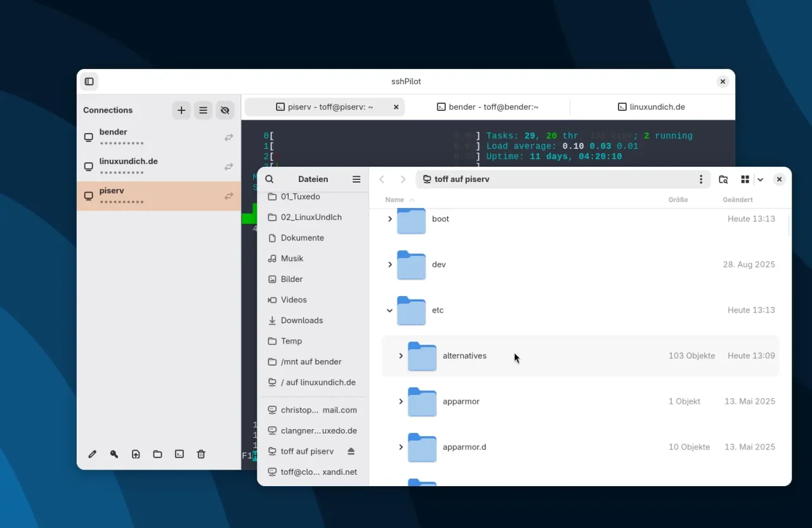Image resolution: width=812 pixels, height=528 pixels.
Task: Open the Dateien hamburger menu
Action: pos(356,179)
